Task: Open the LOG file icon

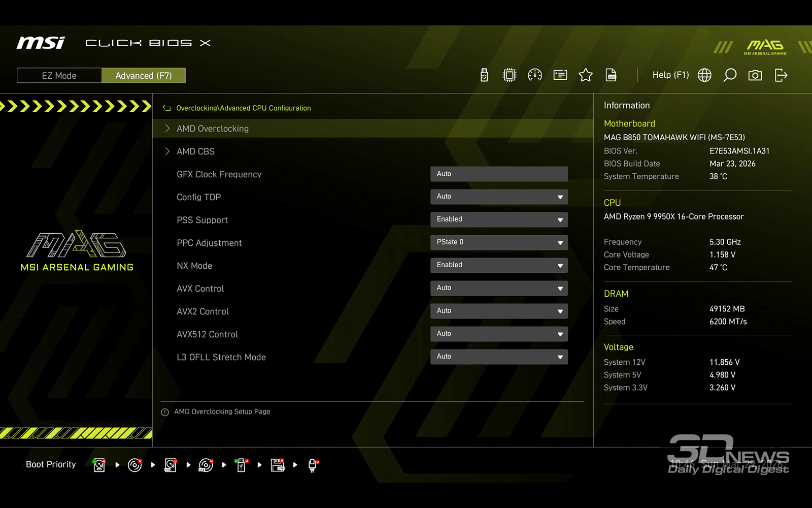Action: pyautogui.click(x=611, y=75)
